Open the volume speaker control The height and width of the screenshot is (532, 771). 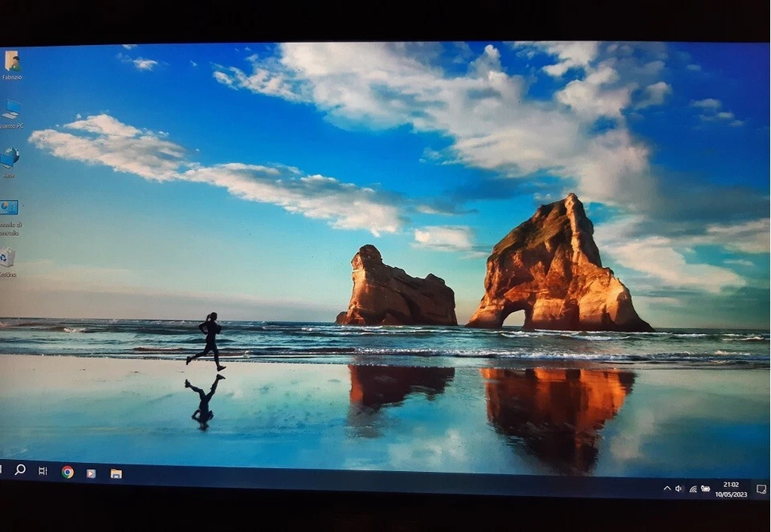coord(679,489)
